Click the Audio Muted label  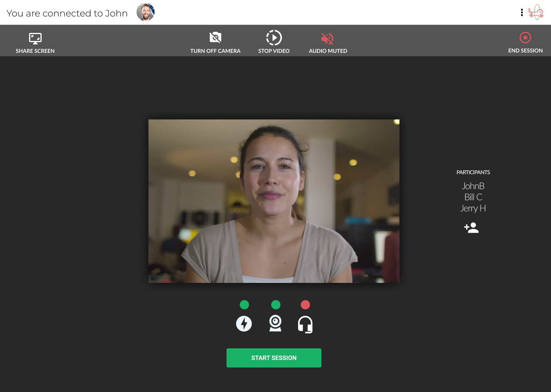click(x=328, y=51)
